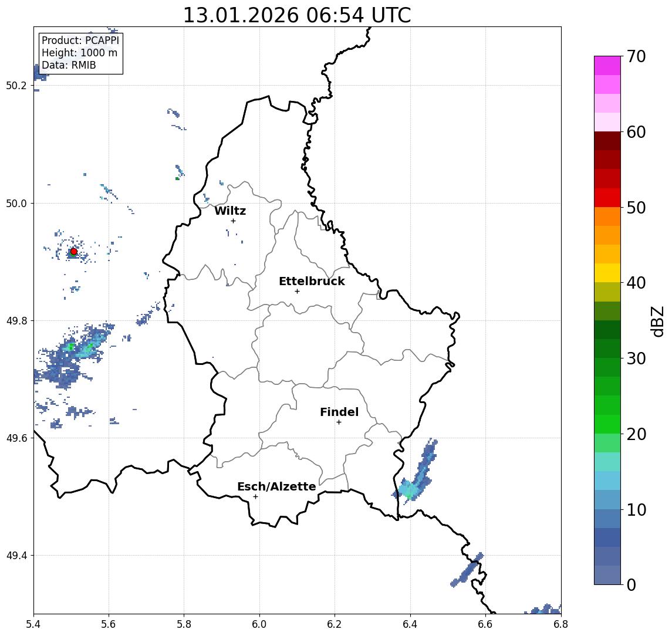The image size is (672, 636).
Task: Click the magenta swatch at top of colorbar
Action: 607,66
